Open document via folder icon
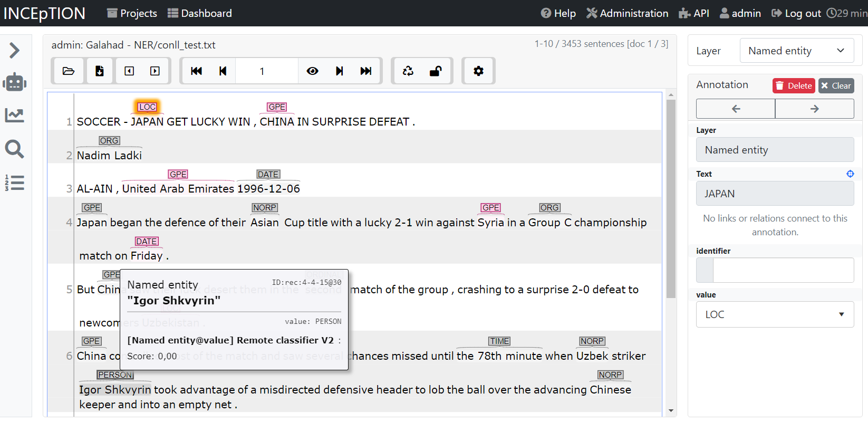Image resolution: width=868 pixels, height=422 pixels. tap(69, 71)
